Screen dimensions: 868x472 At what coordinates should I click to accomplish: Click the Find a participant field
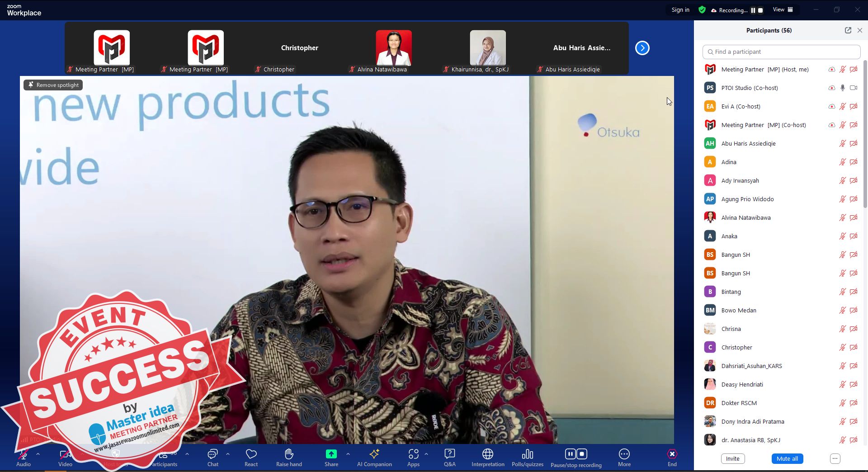click(781, 52)
